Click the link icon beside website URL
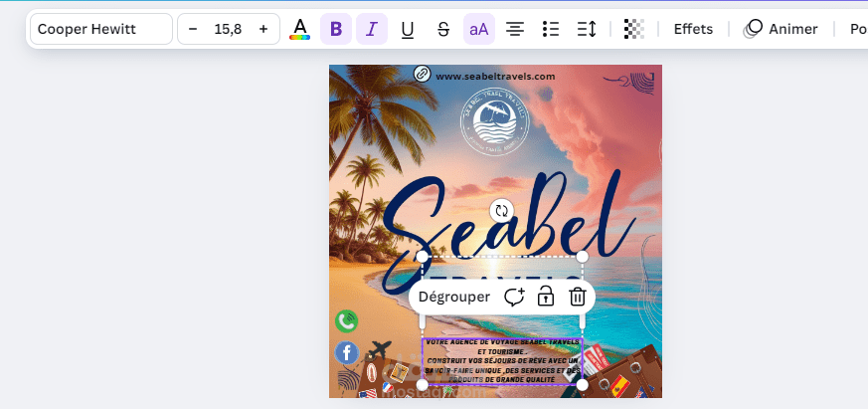The height and width of the screenshot is (409, 868). (423, 74)
